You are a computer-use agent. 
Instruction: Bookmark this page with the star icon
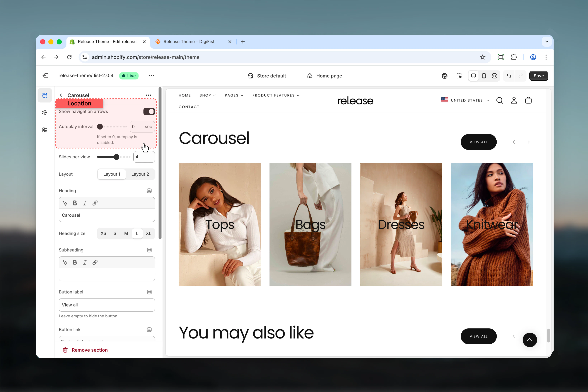(x=483, y=57)
